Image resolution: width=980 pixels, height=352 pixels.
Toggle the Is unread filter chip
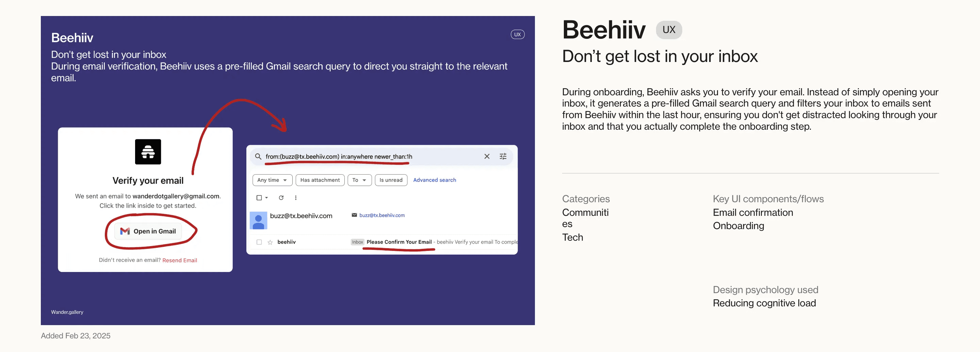[391, 180]
